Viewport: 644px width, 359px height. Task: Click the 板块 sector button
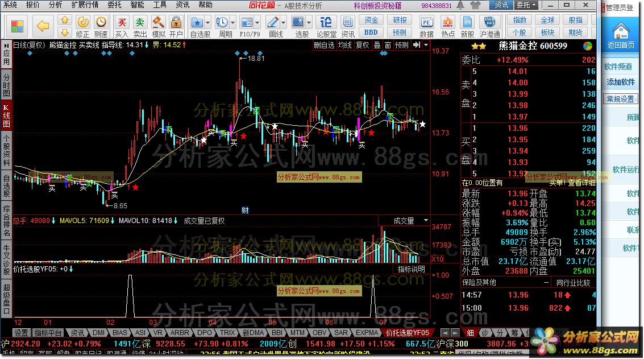[x=547, y=32]
